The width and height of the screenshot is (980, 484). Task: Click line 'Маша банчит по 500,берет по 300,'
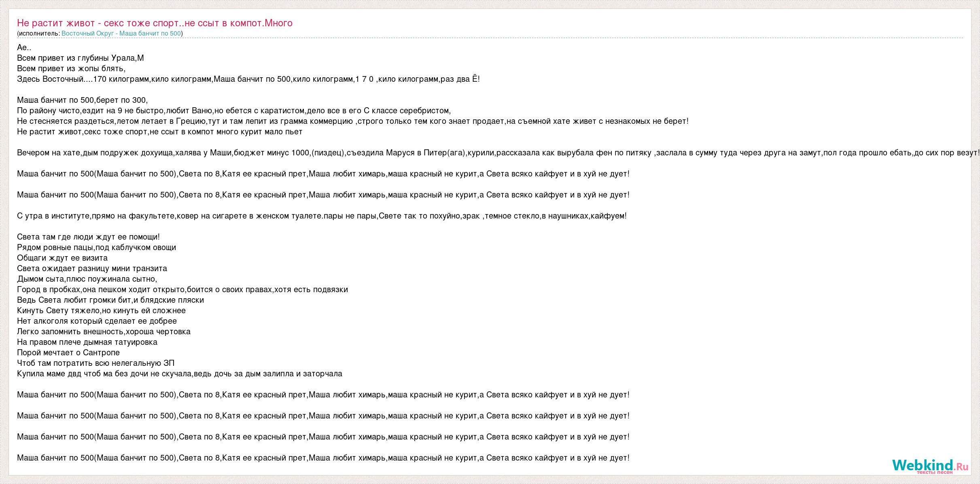83,100
